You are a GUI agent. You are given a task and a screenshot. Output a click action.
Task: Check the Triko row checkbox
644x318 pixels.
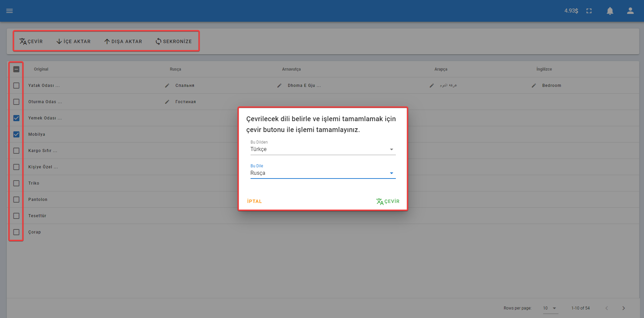click(x=16, y=183)
